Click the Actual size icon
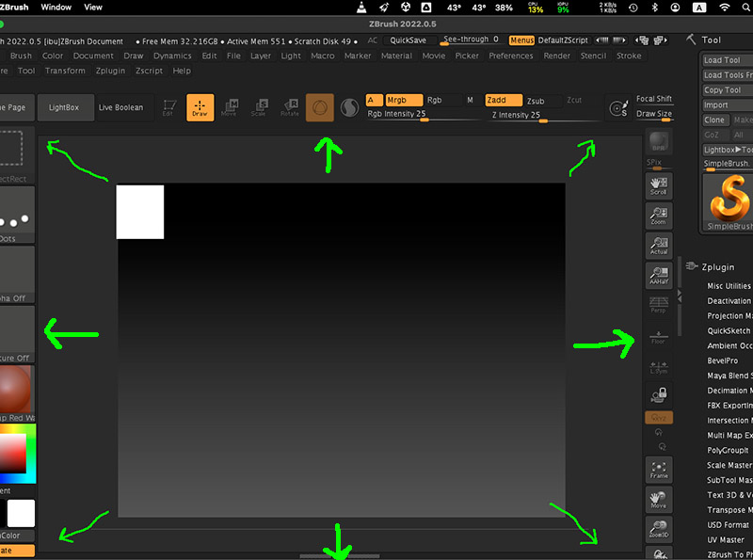 pyautogui.click(x=658, y=246)
